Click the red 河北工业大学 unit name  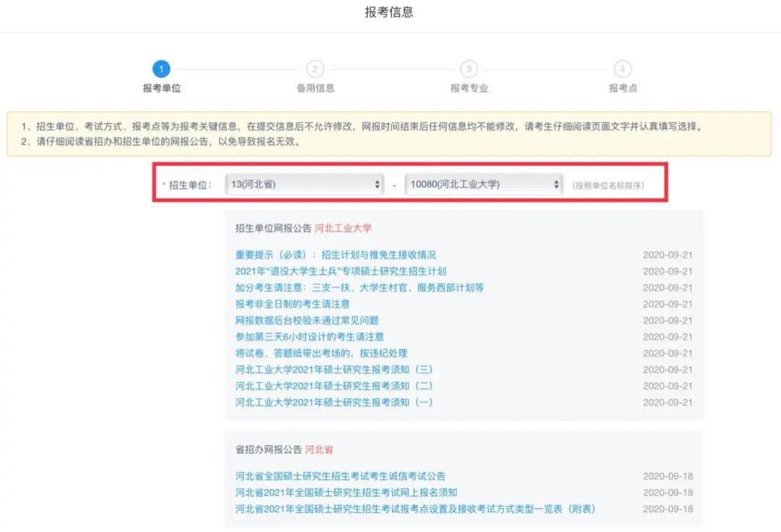pos(343,227)
